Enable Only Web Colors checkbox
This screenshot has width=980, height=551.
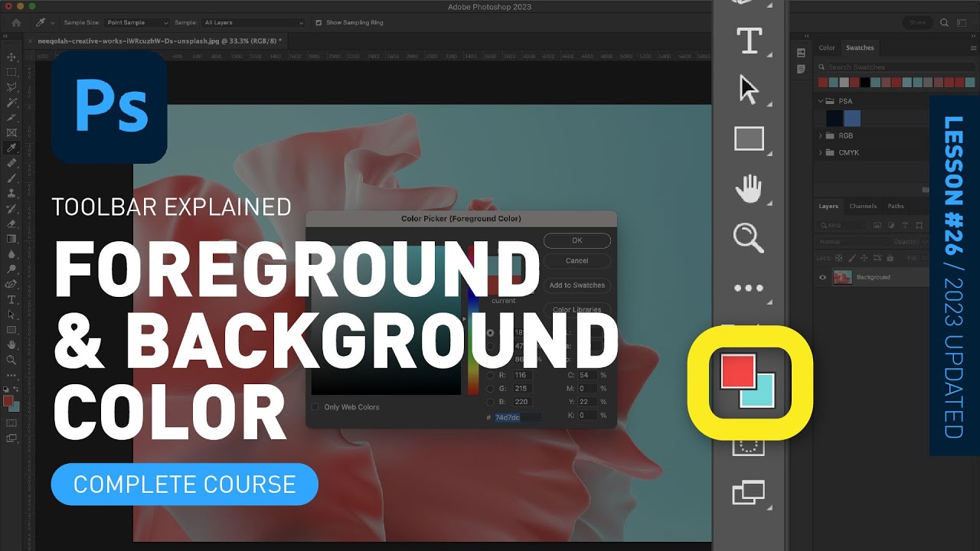click(315, 407)
